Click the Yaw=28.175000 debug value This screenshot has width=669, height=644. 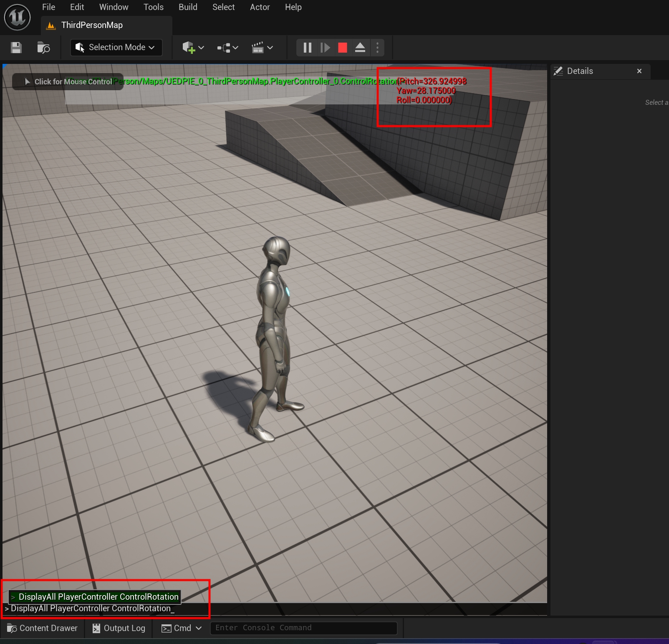pos(426,91)
